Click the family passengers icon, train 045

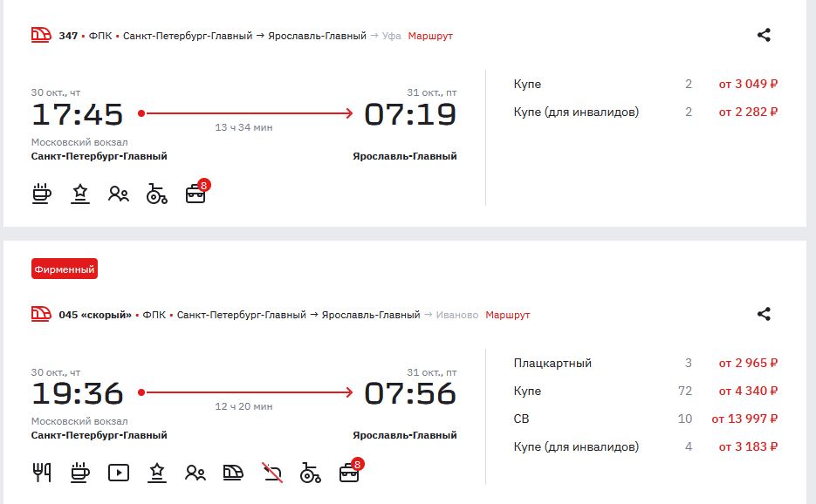coord(195,473)
